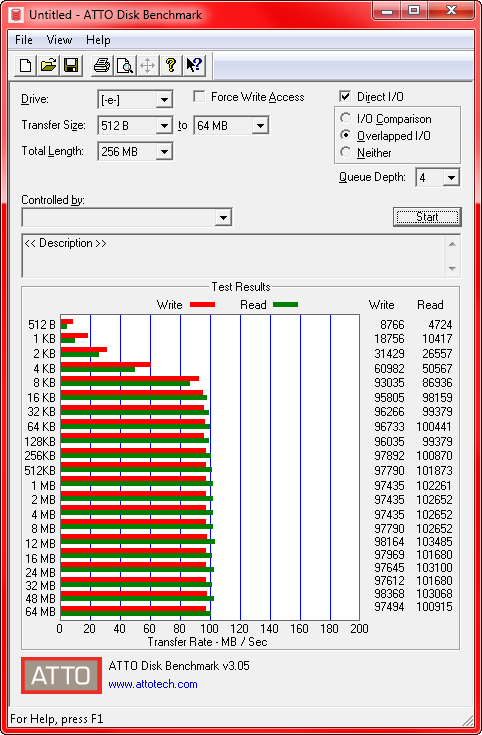
Task: Choose the Neither radio option
Action: click(x=346, y=152)
